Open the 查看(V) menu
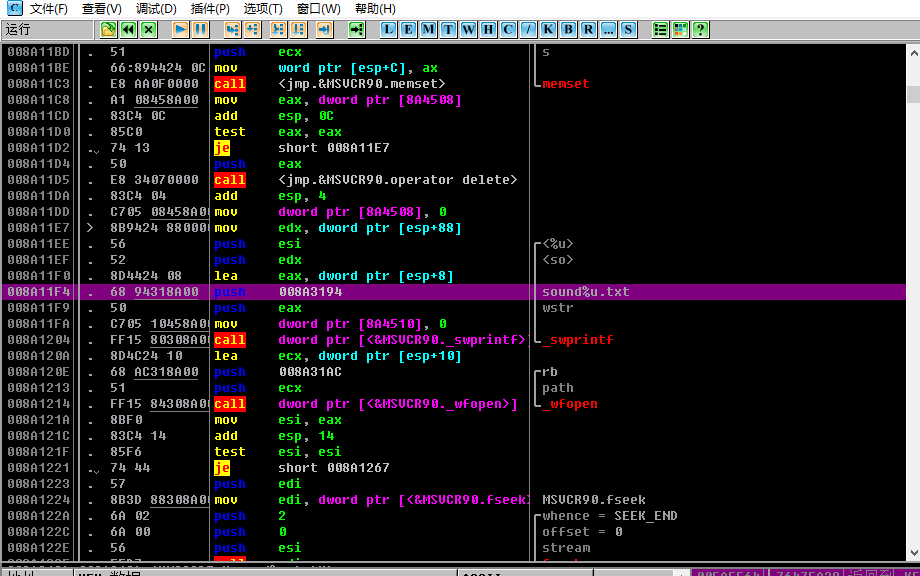 [102, 9]
